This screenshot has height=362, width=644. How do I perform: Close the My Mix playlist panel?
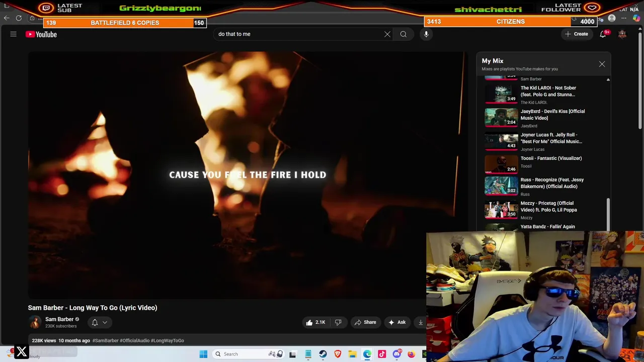tap(602, 64)
